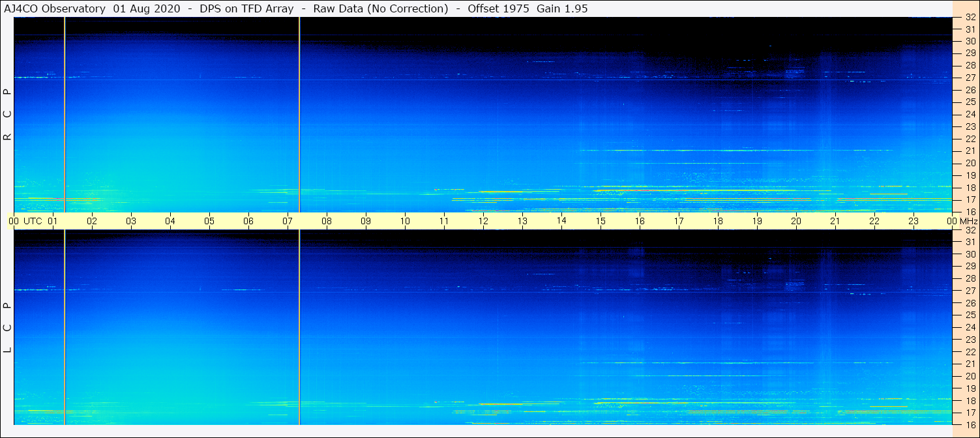Click the 16 hour time axis label
Screen dimensions: 980x438
640,221
